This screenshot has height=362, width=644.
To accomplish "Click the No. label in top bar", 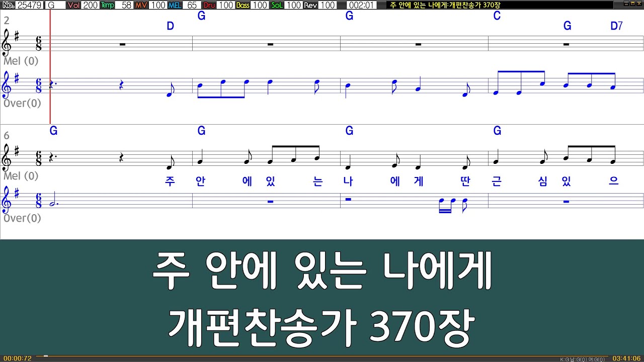I will [9, 5].
